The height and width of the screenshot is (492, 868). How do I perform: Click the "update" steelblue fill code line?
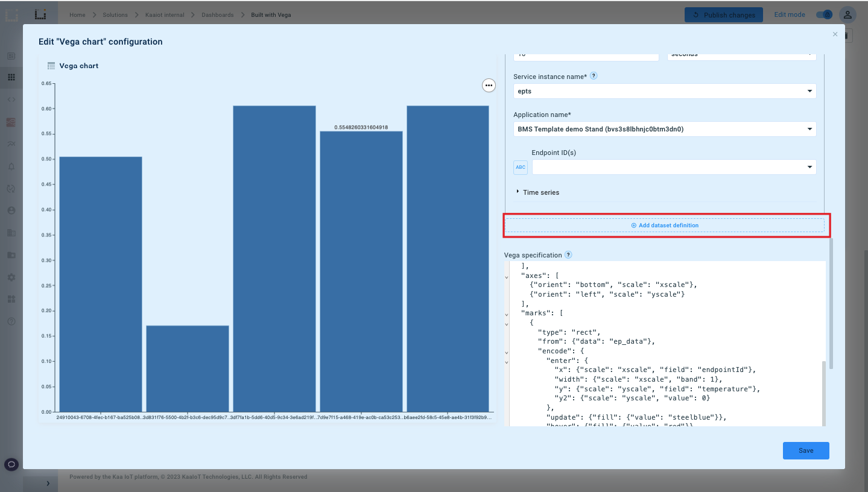tap(636, 417)
